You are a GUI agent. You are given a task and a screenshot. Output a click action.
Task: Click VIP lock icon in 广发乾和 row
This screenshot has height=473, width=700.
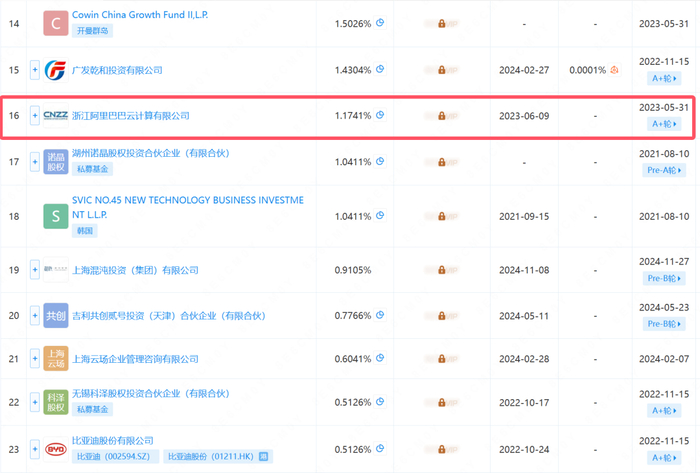(x=442, y=70)
